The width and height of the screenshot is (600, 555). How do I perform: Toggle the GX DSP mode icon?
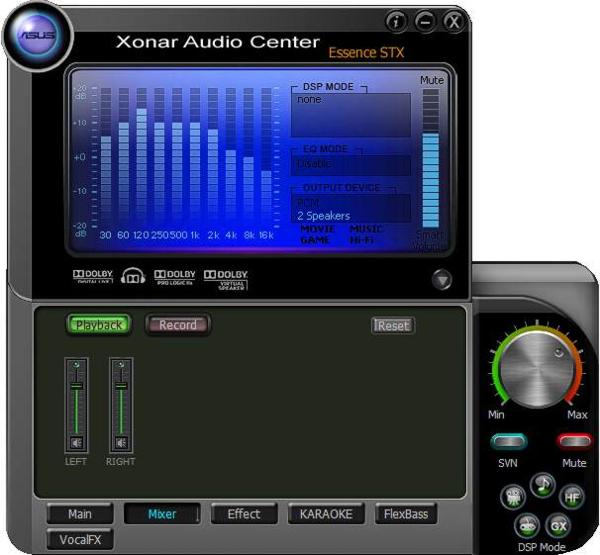(558, 526)
